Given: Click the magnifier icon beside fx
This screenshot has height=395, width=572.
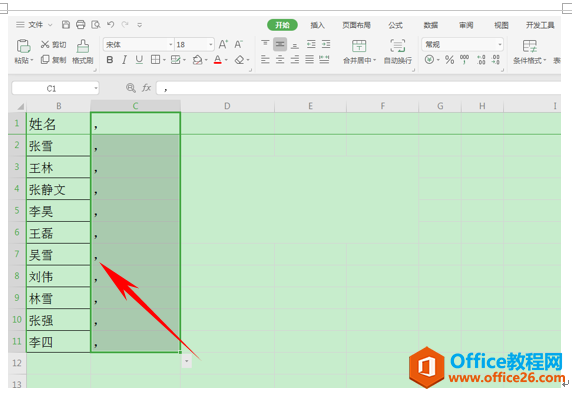Looking at the screenshot, I should tap(131, 88).
